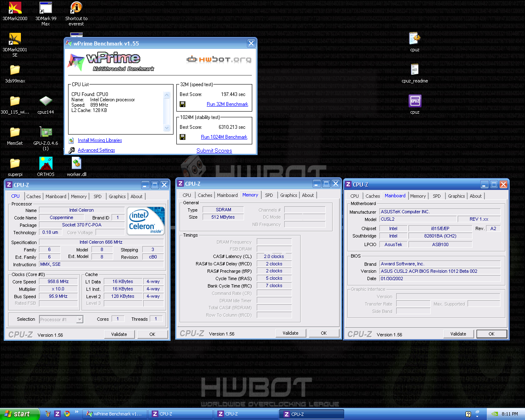Image resolution: width=525 pixels, height=420 pixels.
Task: Click the taskbar clock showing 8:11 PM
Action: tap(509, 414)
